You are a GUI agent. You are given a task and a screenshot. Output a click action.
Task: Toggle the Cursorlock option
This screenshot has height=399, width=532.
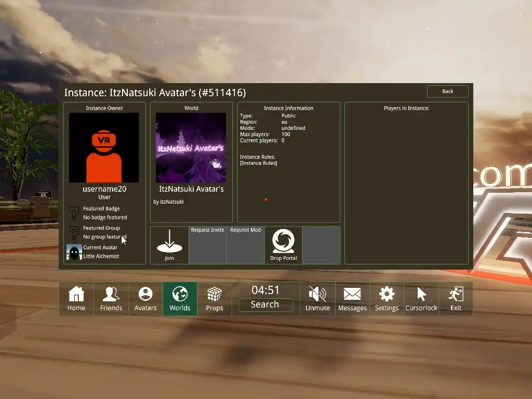[x=421, y=299]
